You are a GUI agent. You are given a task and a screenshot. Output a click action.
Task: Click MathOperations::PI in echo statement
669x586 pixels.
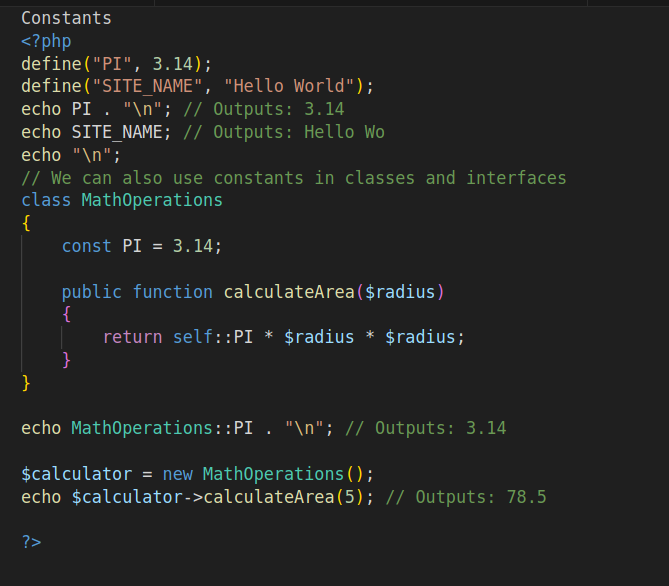pyautogui.click(x=162, y=429)
